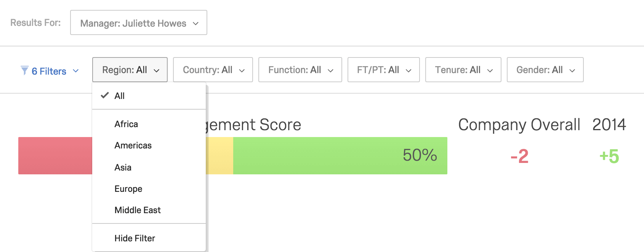Click chevron beside 6 Filters
644x252 pixels.
point(75,71)
